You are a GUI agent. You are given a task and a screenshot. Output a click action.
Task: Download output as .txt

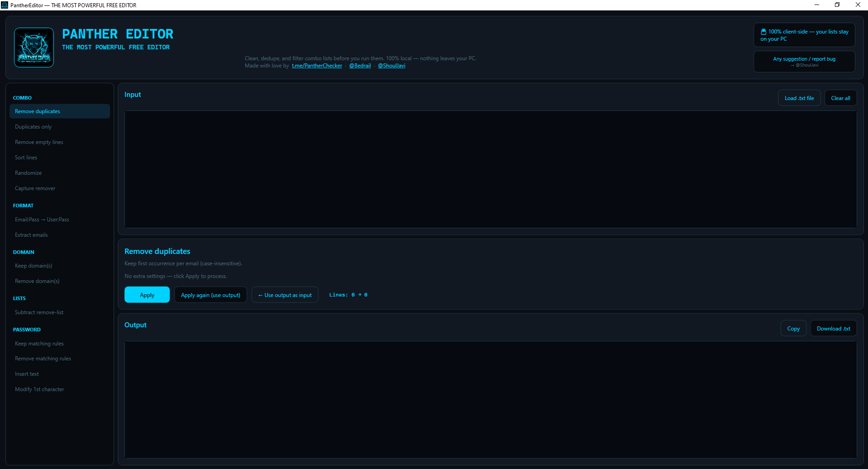(834, 329)
